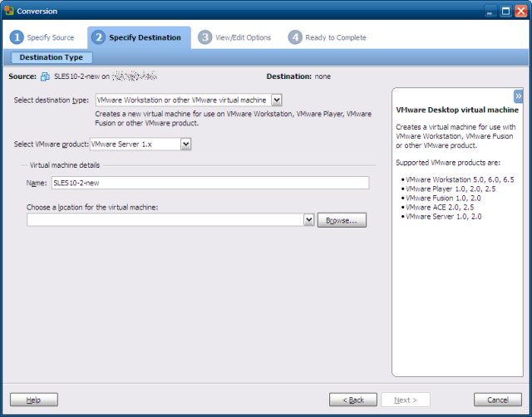This screenshot has height=417, width=532.
Task: Click VMware Player 1.0, 2.0, 2.5 entry
Action: [x=451, y=189]
